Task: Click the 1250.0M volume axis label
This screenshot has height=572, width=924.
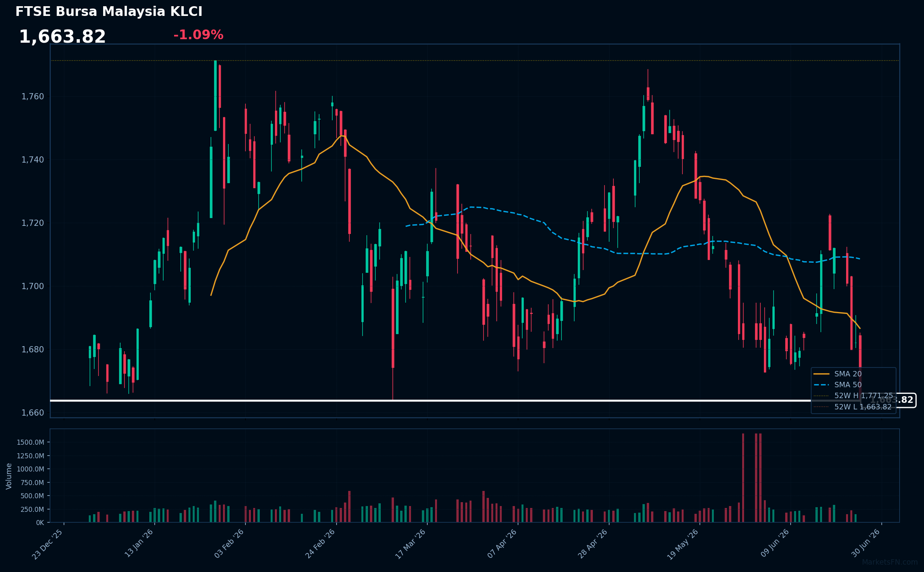Action: tap(31, 456)
